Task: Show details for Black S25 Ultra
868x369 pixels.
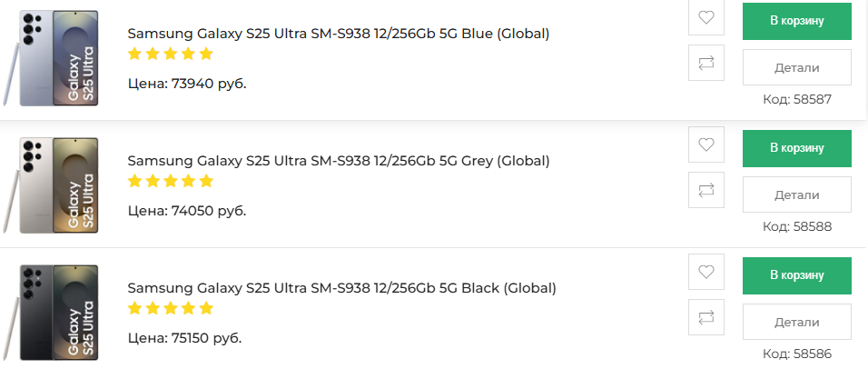Action: pyautogui.click(x=796, y=322)
